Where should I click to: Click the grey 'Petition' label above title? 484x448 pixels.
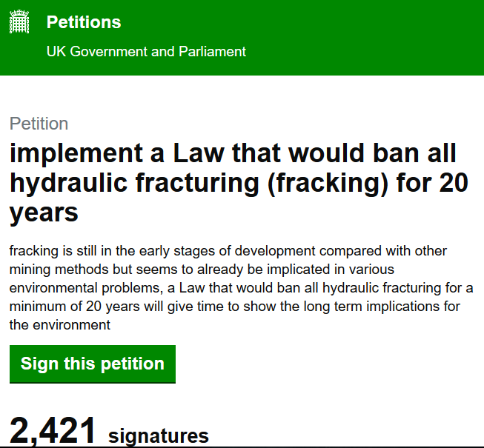(39, 124)
